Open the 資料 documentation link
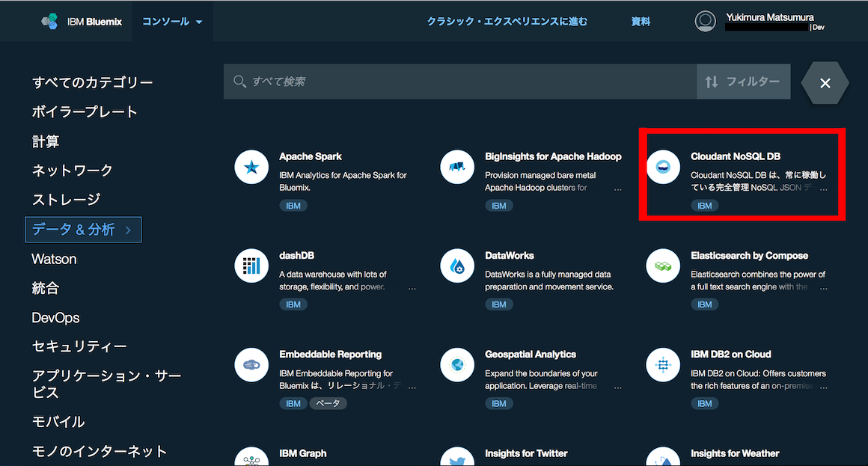 pyautogui.click(x=641, y=22)
